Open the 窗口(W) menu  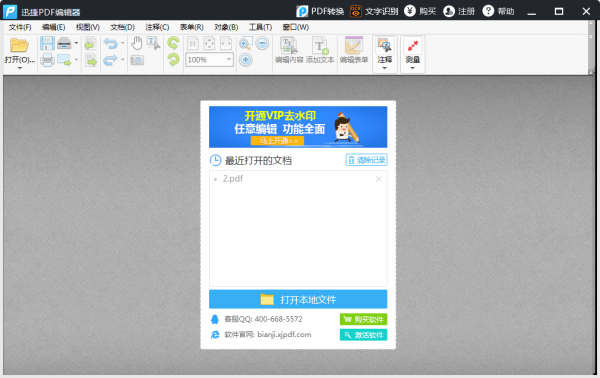295,27
